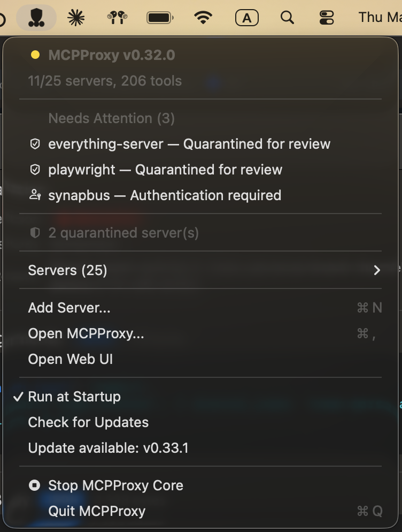The image size is (402, 532).
Task: Click the MCPProxy menu bar icon
Action: [36, 18]
